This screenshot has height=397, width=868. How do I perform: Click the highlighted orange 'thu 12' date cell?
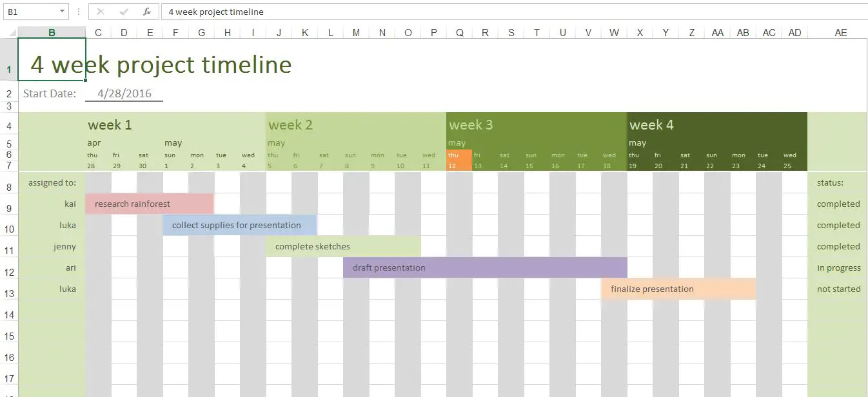[459, 160]
